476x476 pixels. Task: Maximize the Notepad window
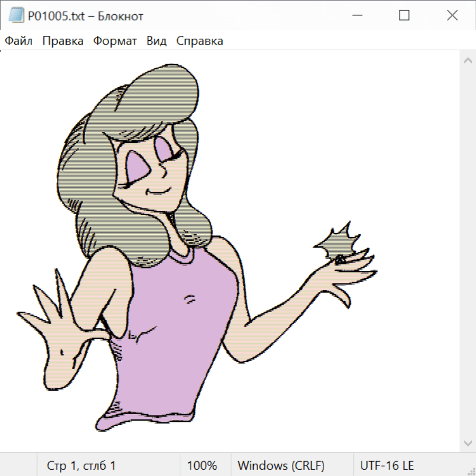click(x=404, y=16)
